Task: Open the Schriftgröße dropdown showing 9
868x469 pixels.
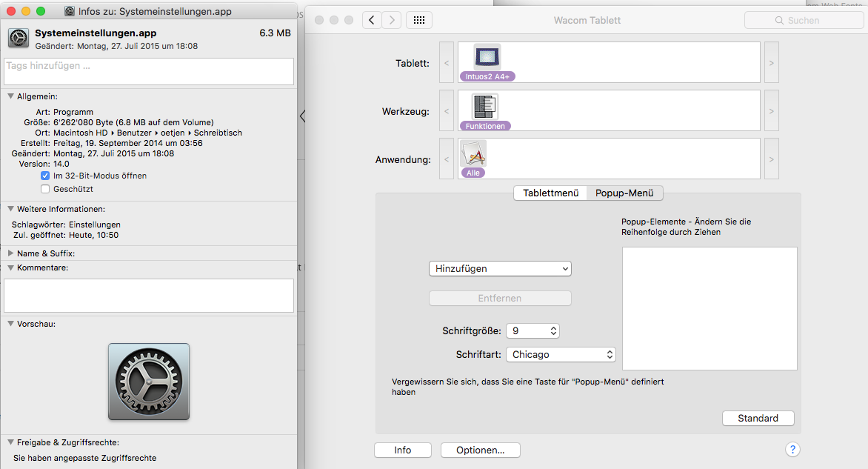Action: tap(533, 330)
